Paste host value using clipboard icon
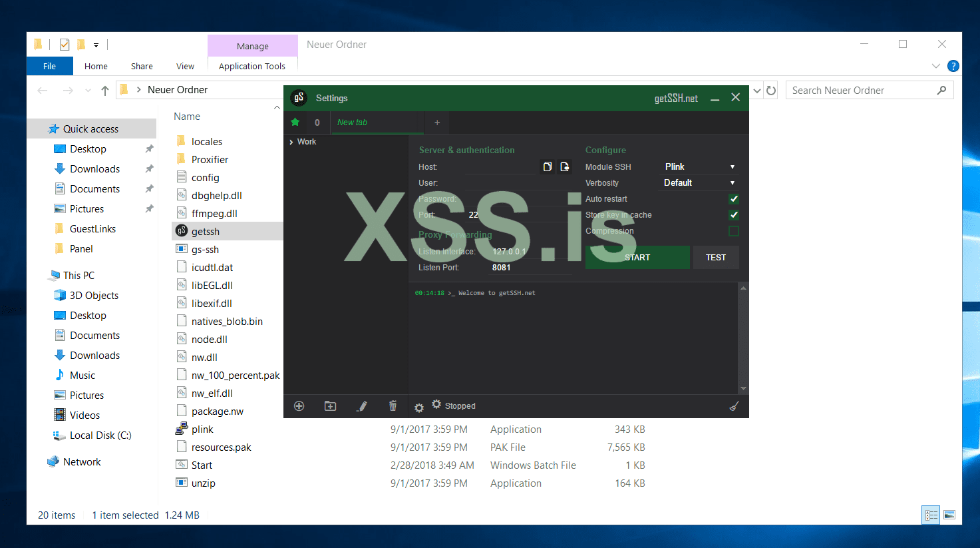Screen dimensions: 980x548 [547, 166]
